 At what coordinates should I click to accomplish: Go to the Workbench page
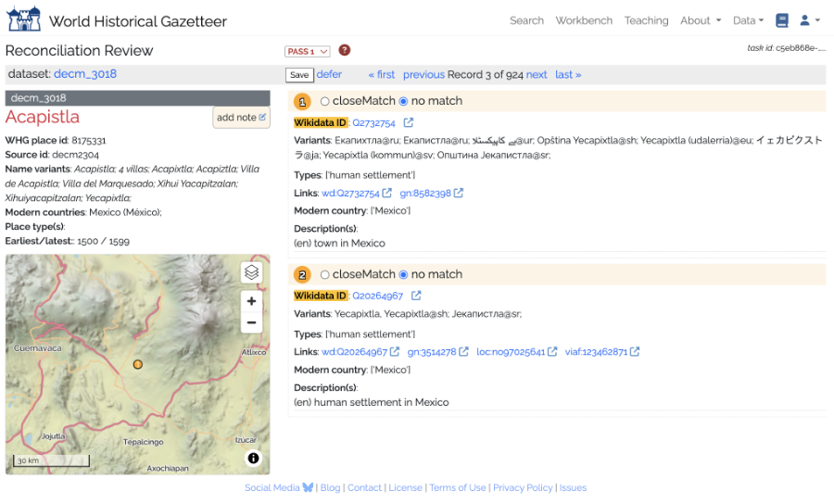[584, 20]
